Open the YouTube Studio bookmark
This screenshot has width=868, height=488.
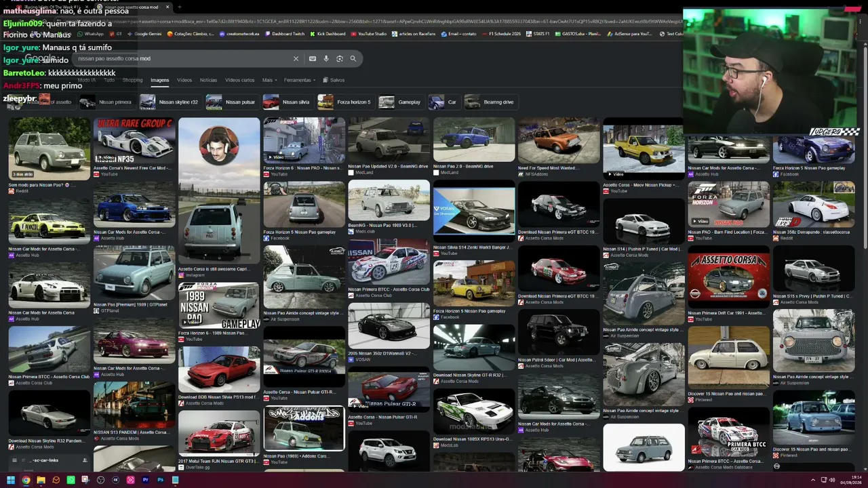(x=368, y=33)
